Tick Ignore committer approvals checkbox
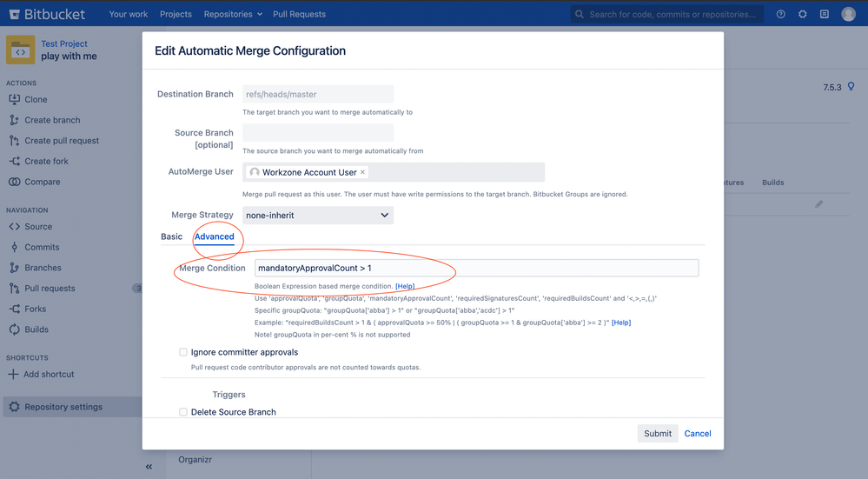 pyautogui.click(x=183, y=352)
